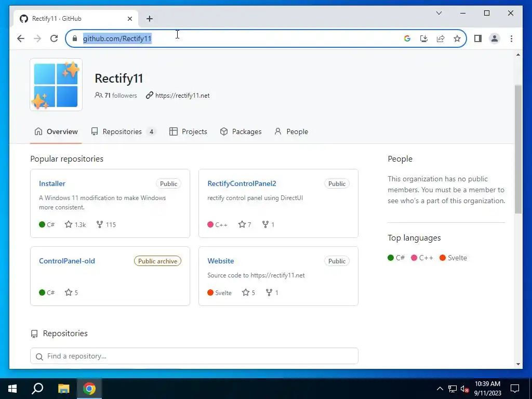This screenshot has width=532, height=399.
Task: Visit the https://rectify11.net link
Action: click(x=182, y=96)
